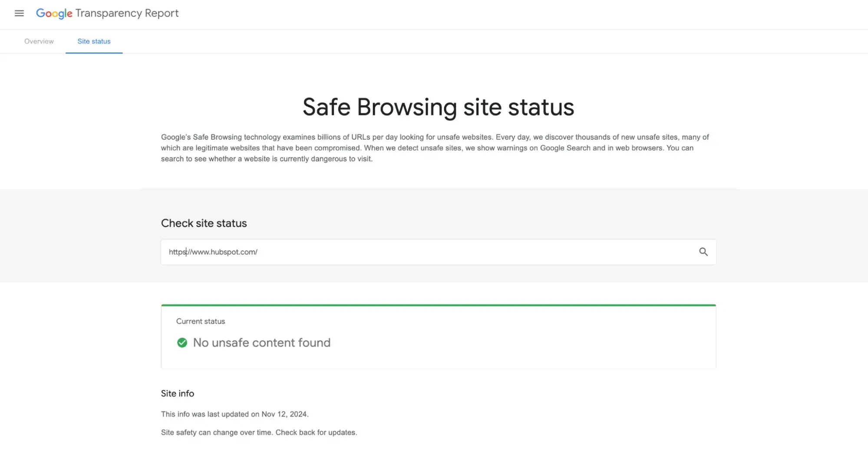
Task: Click the Check site status heading
Action: coord(204,223)
